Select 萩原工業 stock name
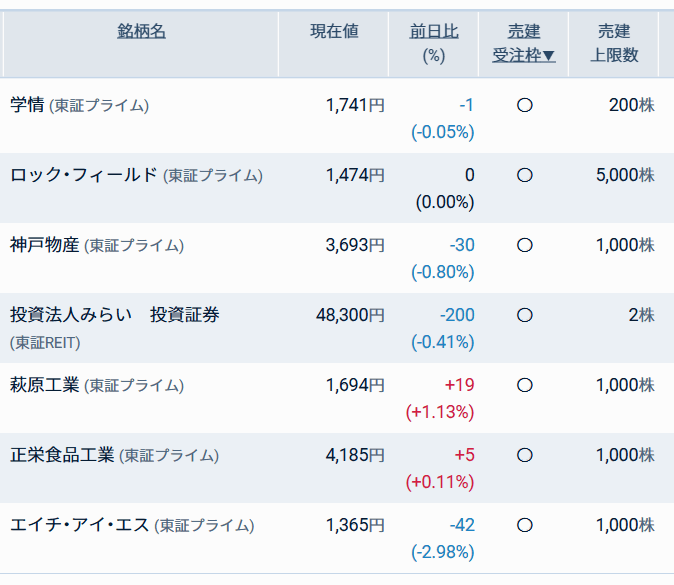The image size is (674, 585). coord(44,385)
